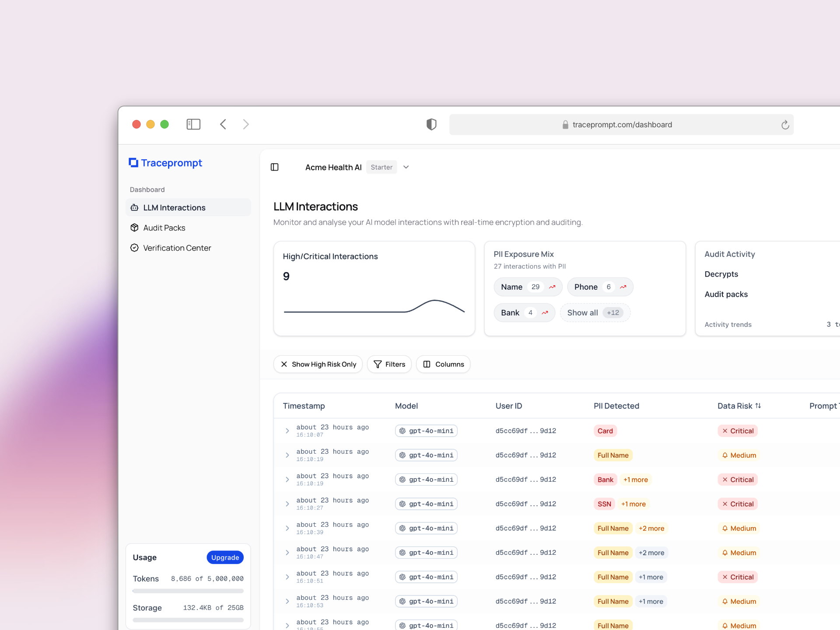Click the trend arrow on Phone chip
Image resolution: width=840 pixels, height=630 pixels.
coord(623,287)
